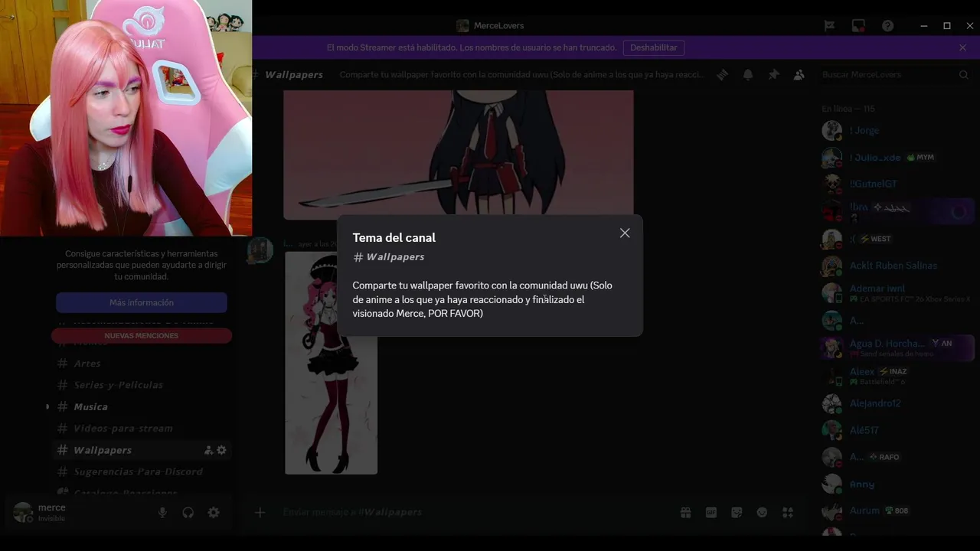This screenshot has width=980, height=551.
Task: Click the message author avatar above pink image
Action: tap(260, 250)
